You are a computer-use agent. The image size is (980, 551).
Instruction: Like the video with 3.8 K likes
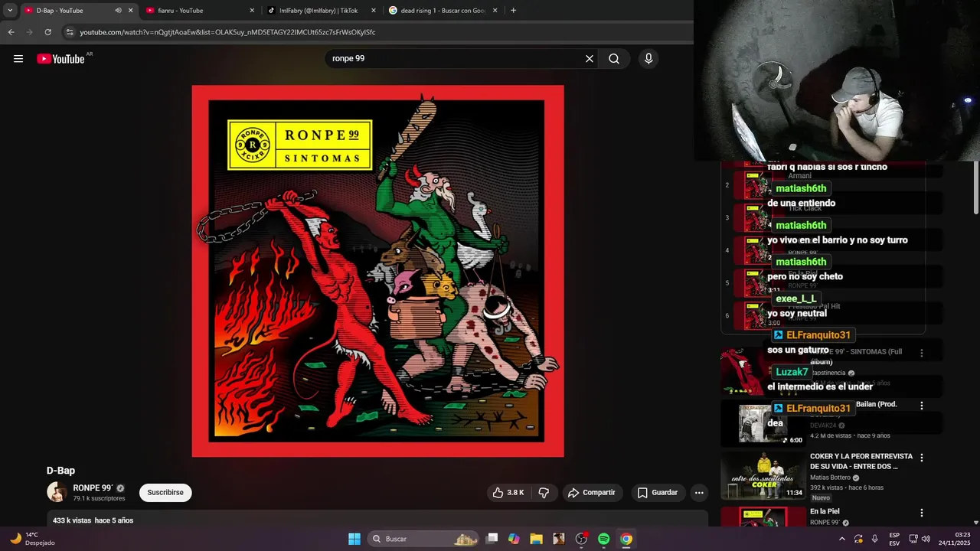point(509,493)
